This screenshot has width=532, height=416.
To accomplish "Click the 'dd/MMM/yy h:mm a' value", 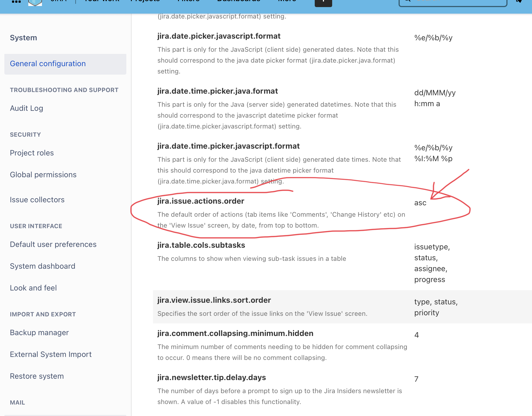I will point(435,98).
